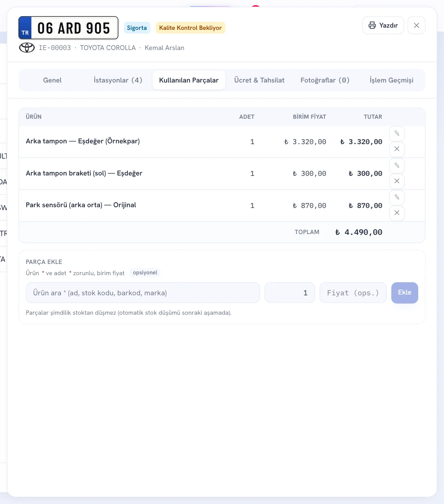Click the Fiyat (ops.) price field
The height and width of the screenshot is (504, 444).
point(353,293)
